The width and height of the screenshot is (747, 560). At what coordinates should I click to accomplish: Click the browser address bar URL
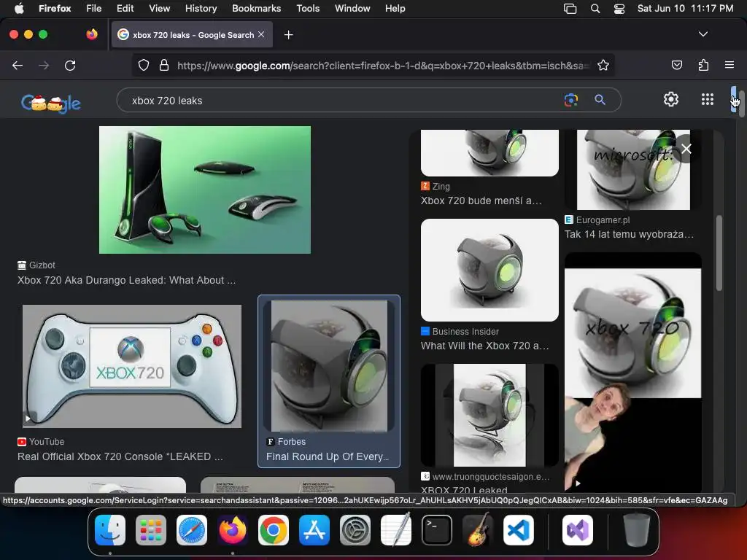[x=383, y=66]
